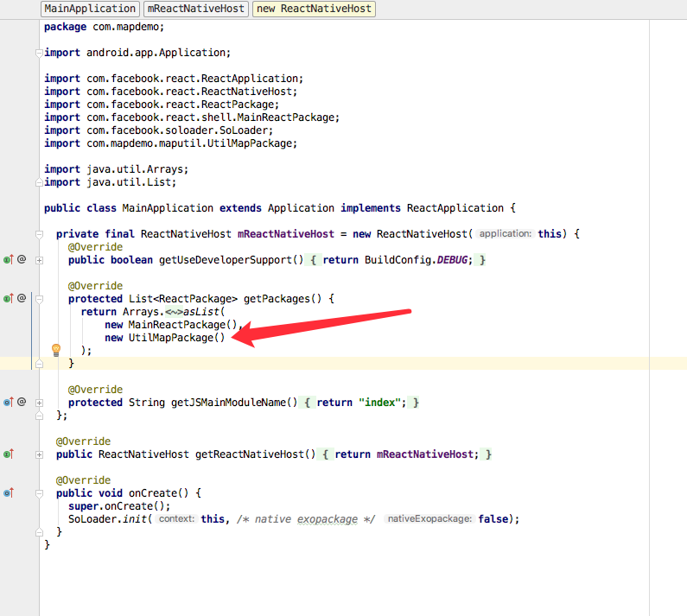
Task: Click 'new MainReactPackage()' in the list
Action: click(170, 325)
